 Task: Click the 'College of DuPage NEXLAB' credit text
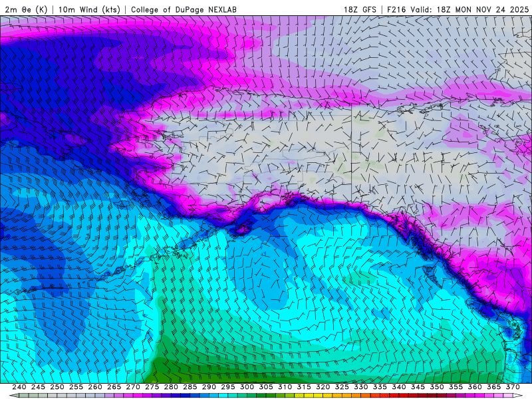pyautogui.click(x=184, y=9)
